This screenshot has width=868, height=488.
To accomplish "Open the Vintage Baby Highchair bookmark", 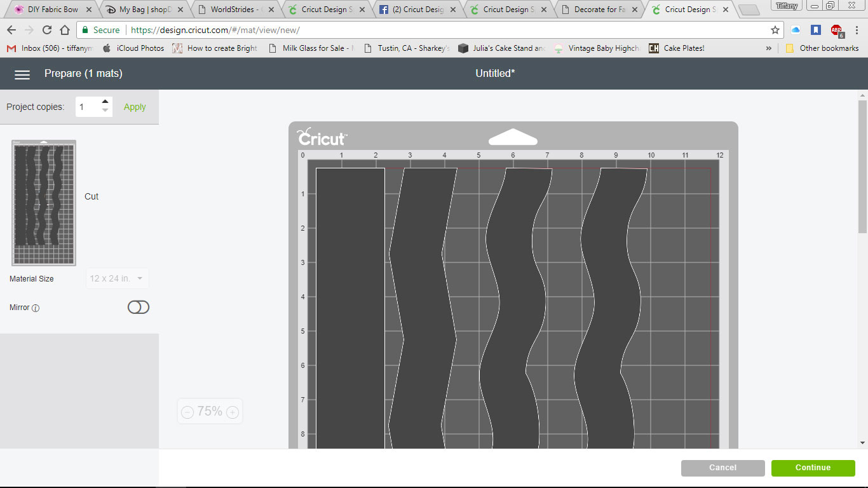I will [x=597, y=48].
